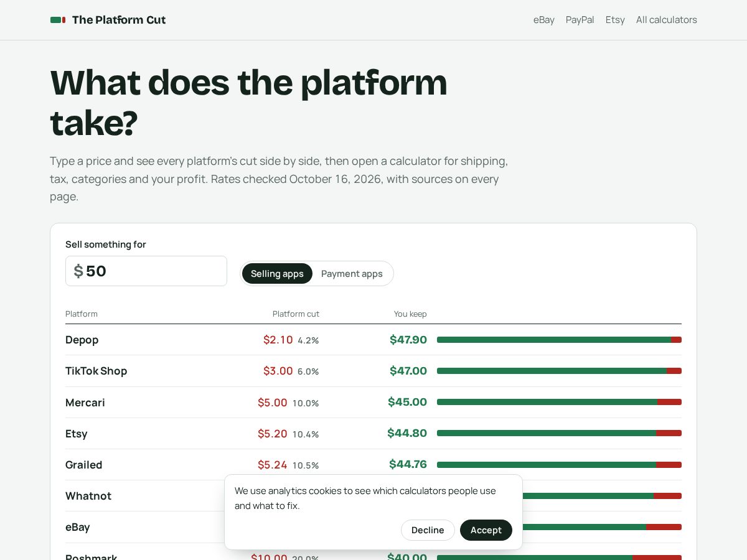Open the Etsy row in table
This screenshot has width=747, height=560.
click(374, 434)
